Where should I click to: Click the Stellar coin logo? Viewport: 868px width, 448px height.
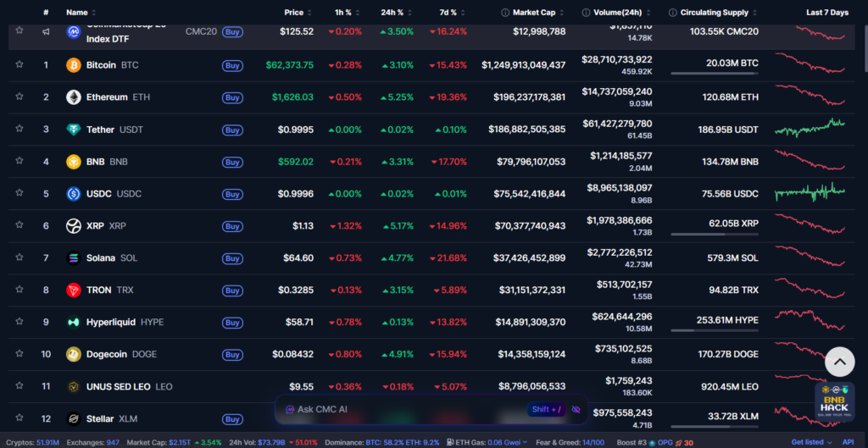pos(74,418)
